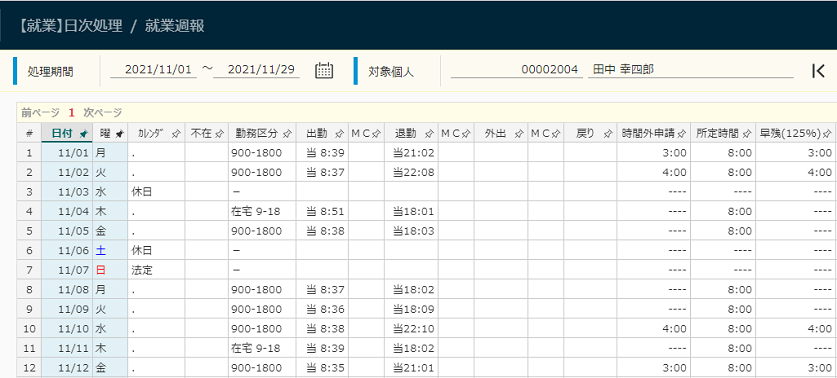Pin the 所定時間 column via its pin icon
Image resolution: width=837 pixels, height=378 pixels.
pos(746,135)
